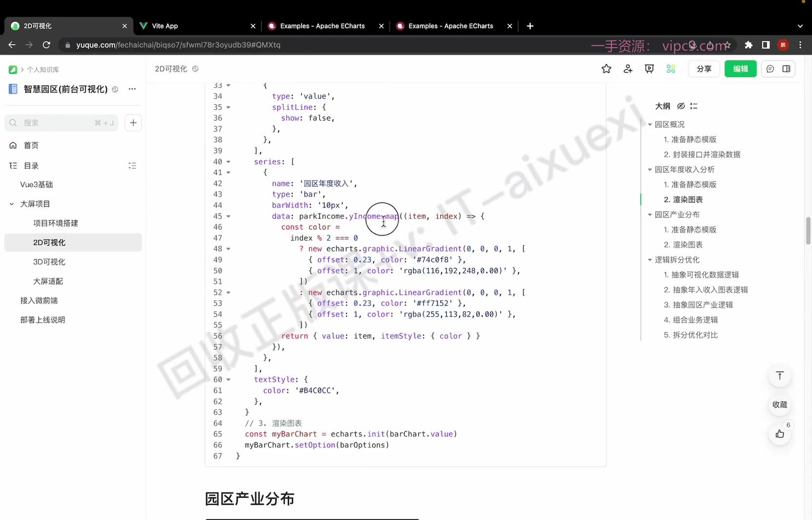The image size is (812, 520).
Task: Jump to 5. 拆分优化对比 in outline
Action: click(690, 335)
